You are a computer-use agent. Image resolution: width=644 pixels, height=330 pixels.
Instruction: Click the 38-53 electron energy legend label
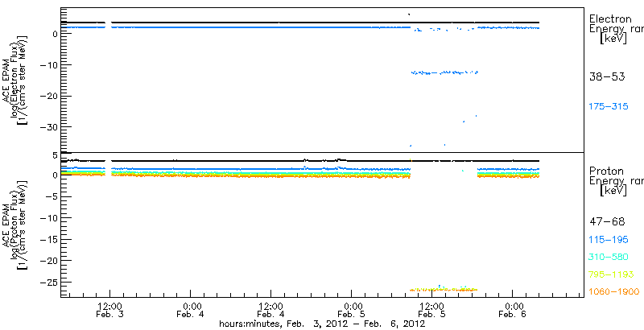607,77
